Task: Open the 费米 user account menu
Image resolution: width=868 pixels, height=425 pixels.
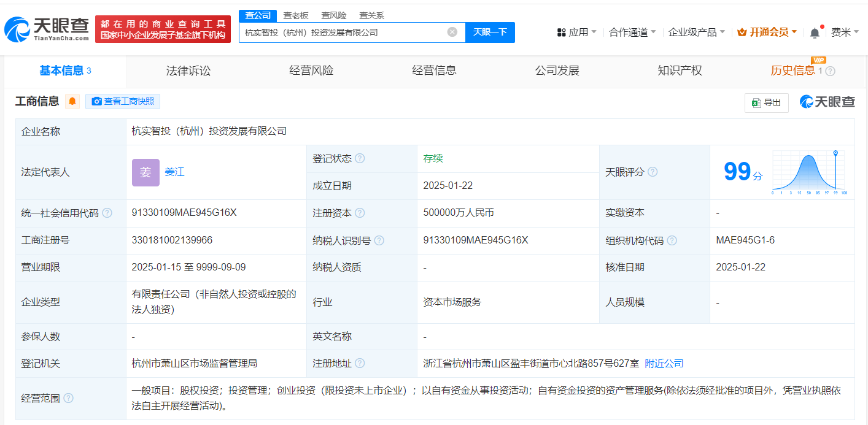Action: pos(844,32)
